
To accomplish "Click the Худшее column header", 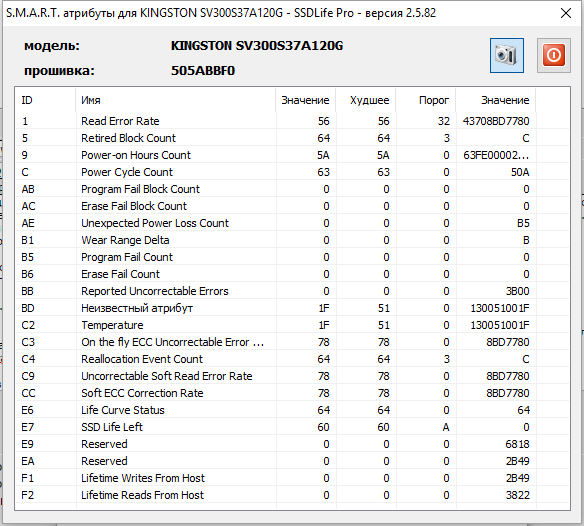I will [x=366, y=100].
